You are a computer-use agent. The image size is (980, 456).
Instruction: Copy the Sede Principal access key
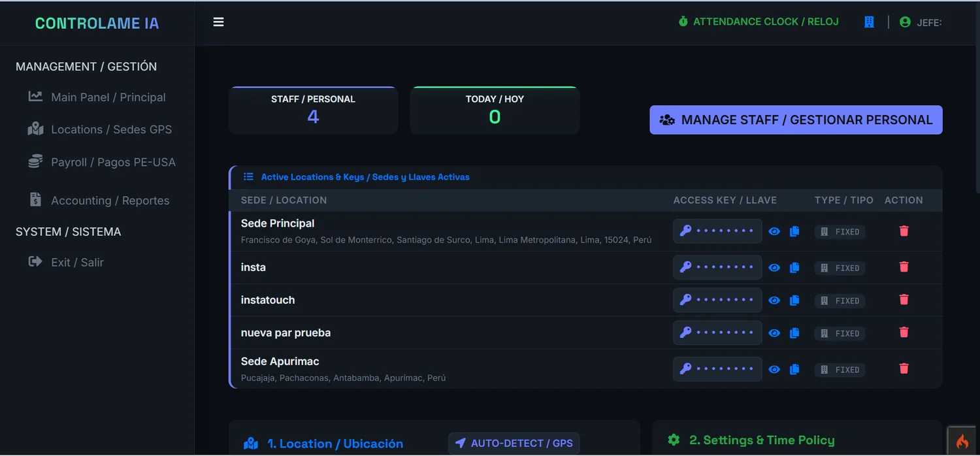(794, 231)
